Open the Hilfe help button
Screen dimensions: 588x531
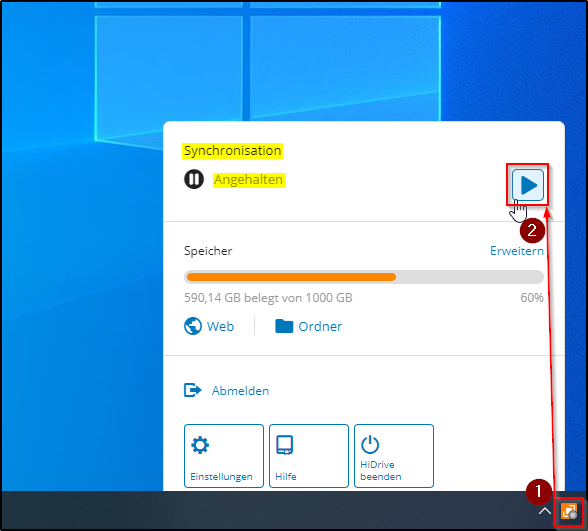[x=309, y=456]
